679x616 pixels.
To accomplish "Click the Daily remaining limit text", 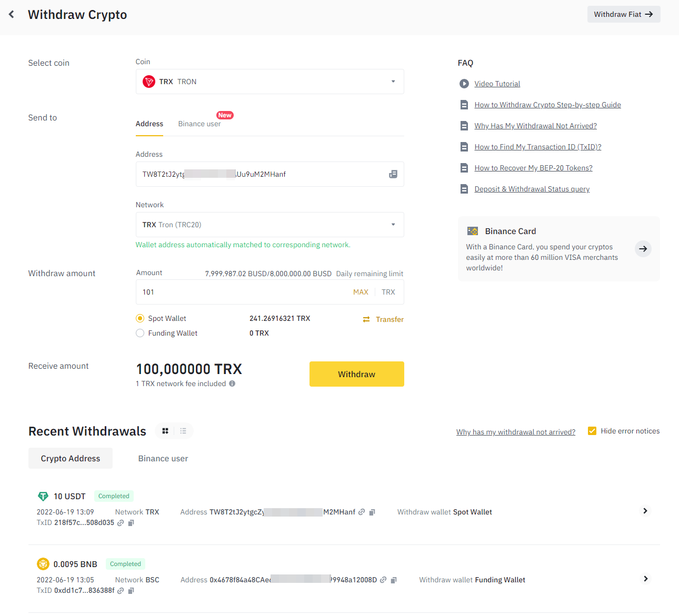I will 370,274.
